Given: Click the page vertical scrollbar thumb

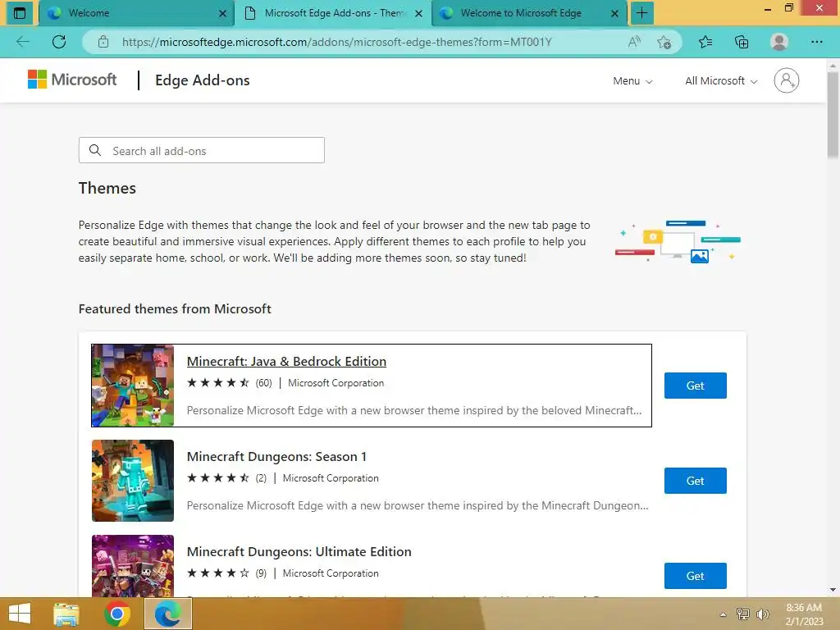Looking at the screenshot, I should (833, 115).
